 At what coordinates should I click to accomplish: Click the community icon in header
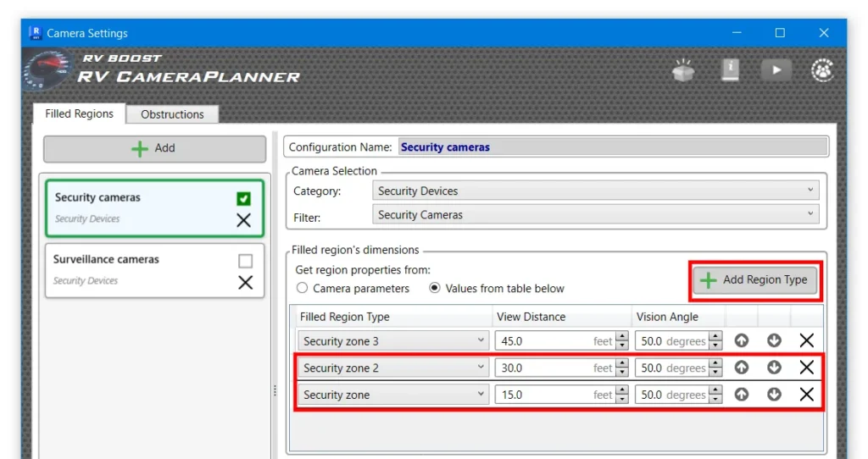click(x=822, y=70)
